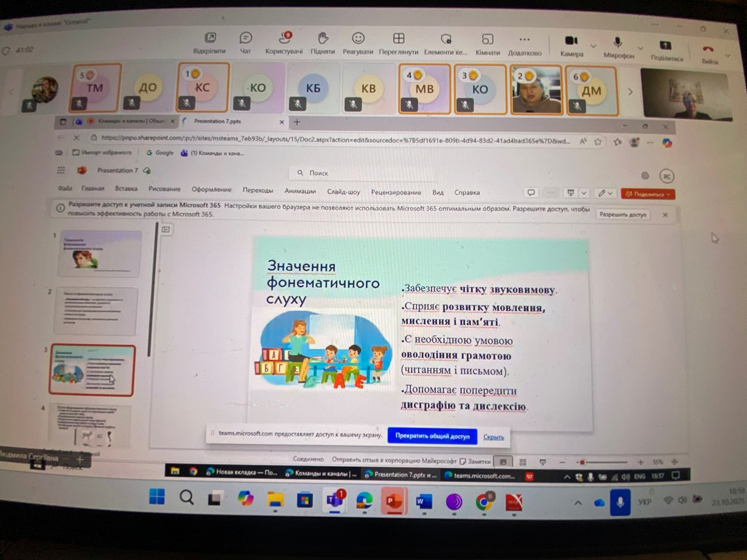This screenshot has height=560, width=747.
Task: Click the Відкріпити pop-out button
Action: [210, 43]
